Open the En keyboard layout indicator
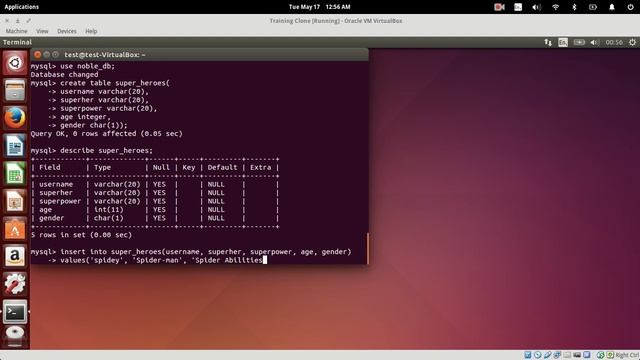This screenshot has width=640, height=360. click(563, 42)
